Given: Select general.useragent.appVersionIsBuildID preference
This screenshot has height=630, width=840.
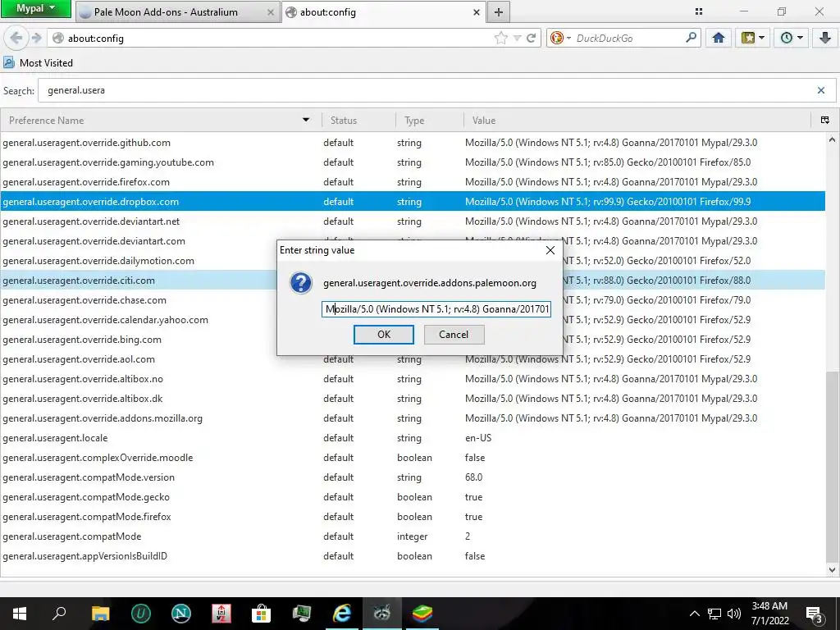Looking at the screenshot, I should [413, 556].
